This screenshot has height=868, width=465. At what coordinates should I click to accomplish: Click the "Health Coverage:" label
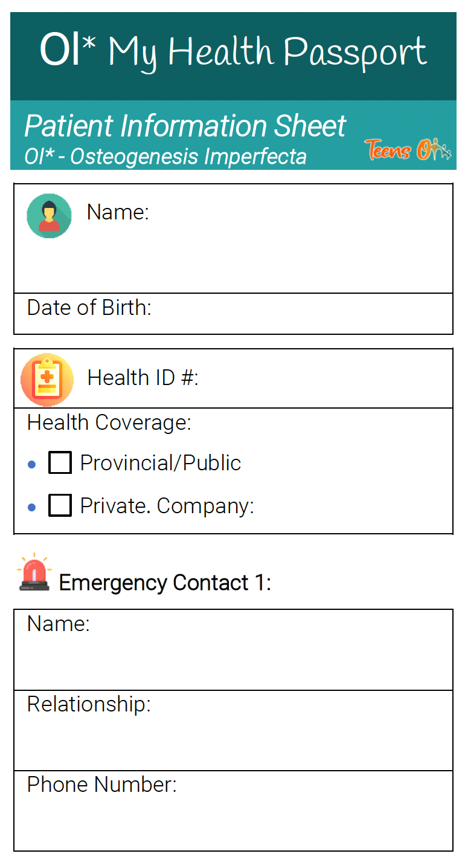pyautogui.click(x=109, y=423)
